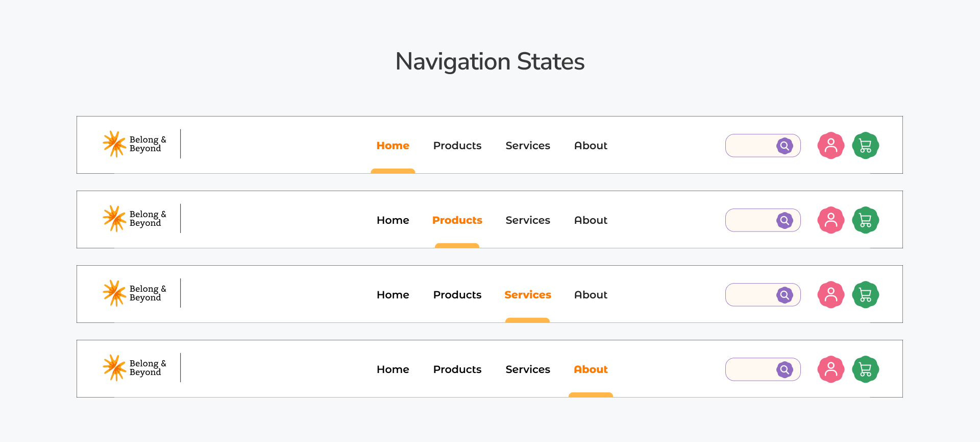Click the search icon in the fourth navbar

click(785, 369)
